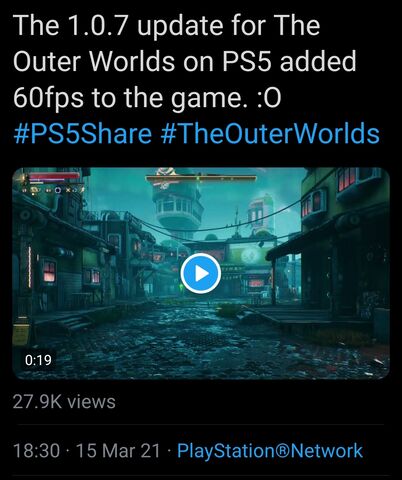This screenshot has height=480, width=402.
Task: Click the green circular sign in video
Action: click(249, 257)
